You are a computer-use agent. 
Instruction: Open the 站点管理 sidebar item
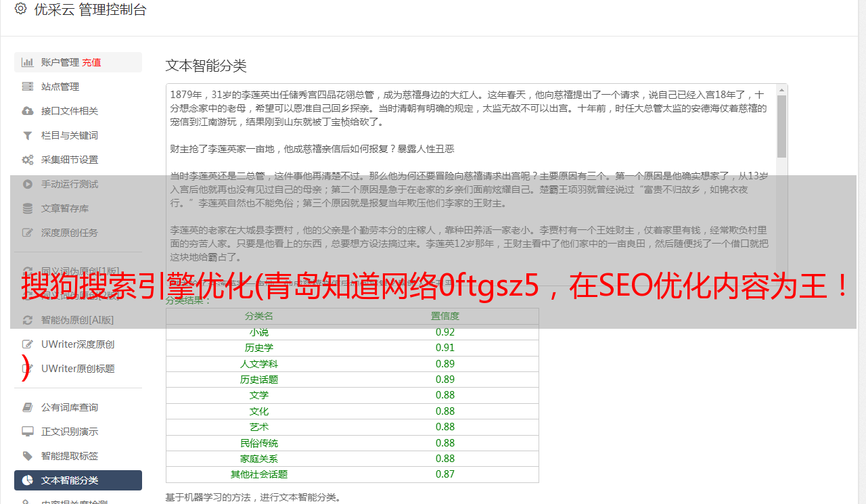[x=78, y=87]
